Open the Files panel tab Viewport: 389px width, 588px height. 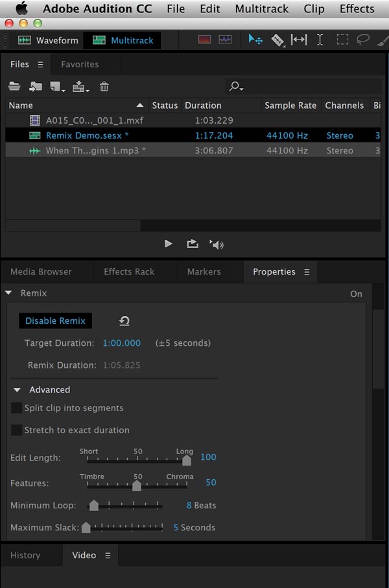point(19,64)
